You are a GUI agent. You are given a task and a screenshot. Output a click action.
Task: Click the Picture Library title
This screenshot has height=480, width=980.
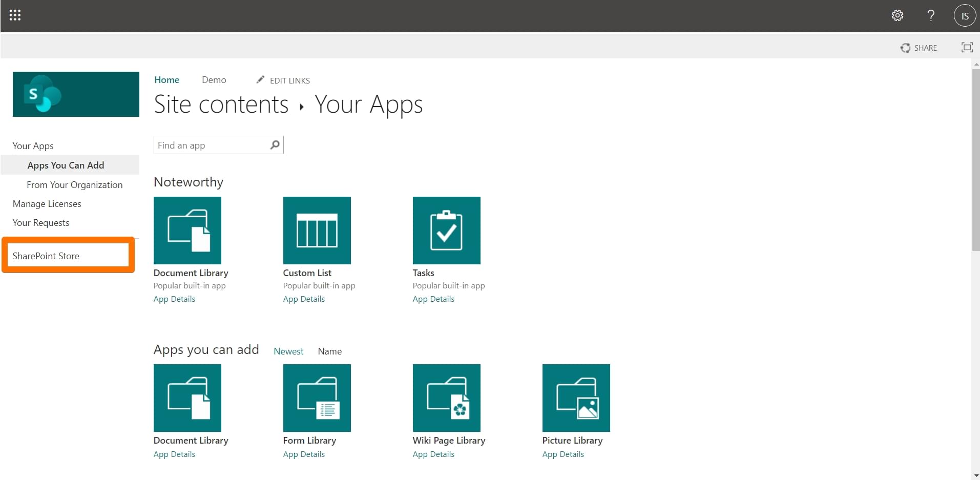coord(572,441)
